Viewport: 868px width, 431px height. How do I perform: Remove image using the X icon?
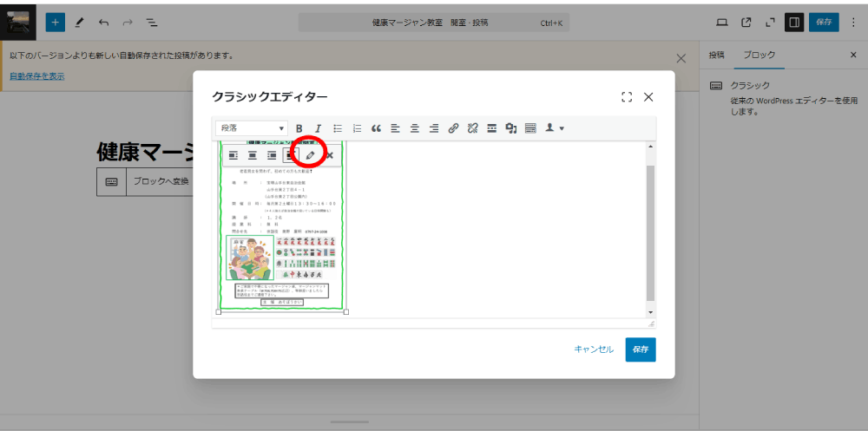pos(329,155)
